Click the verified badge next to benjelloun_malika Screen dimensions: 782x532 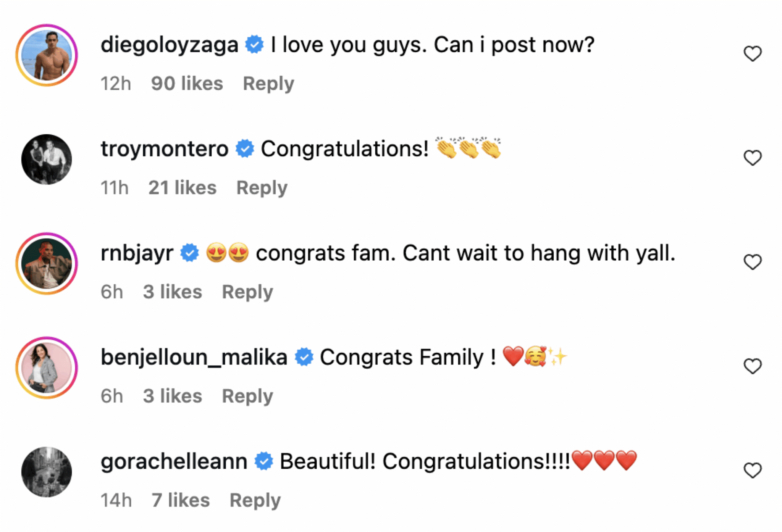click(x=303, y=357)
